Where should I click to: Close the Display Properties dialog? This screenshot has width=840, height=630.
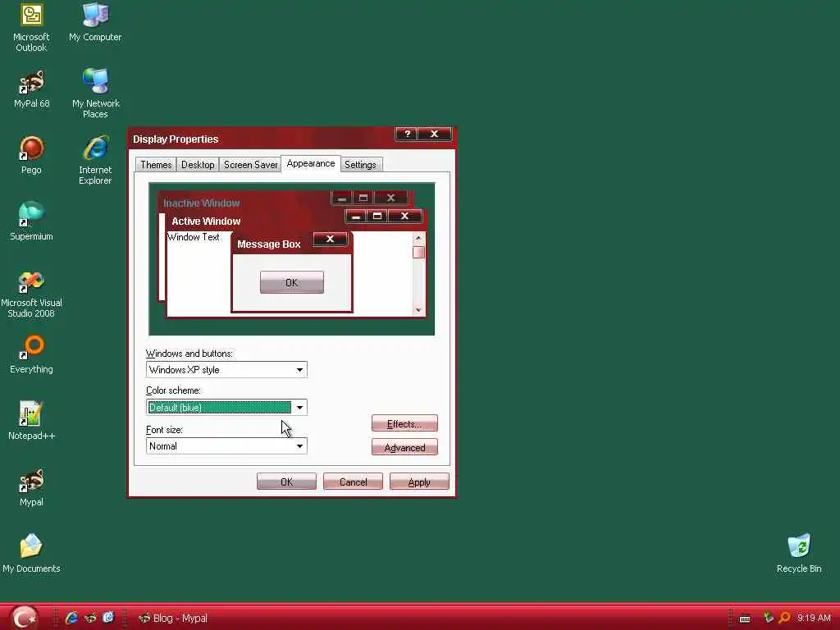click(x=435, y=134)
